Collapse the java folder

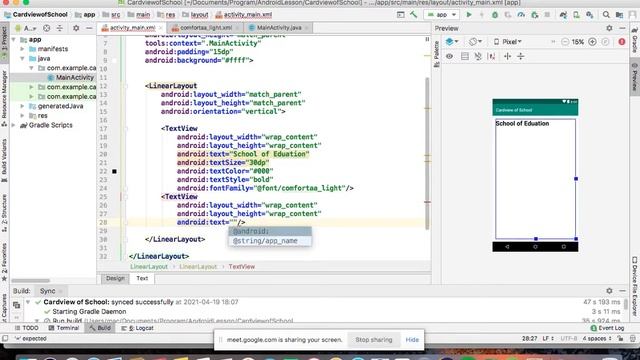click(22, 58)
